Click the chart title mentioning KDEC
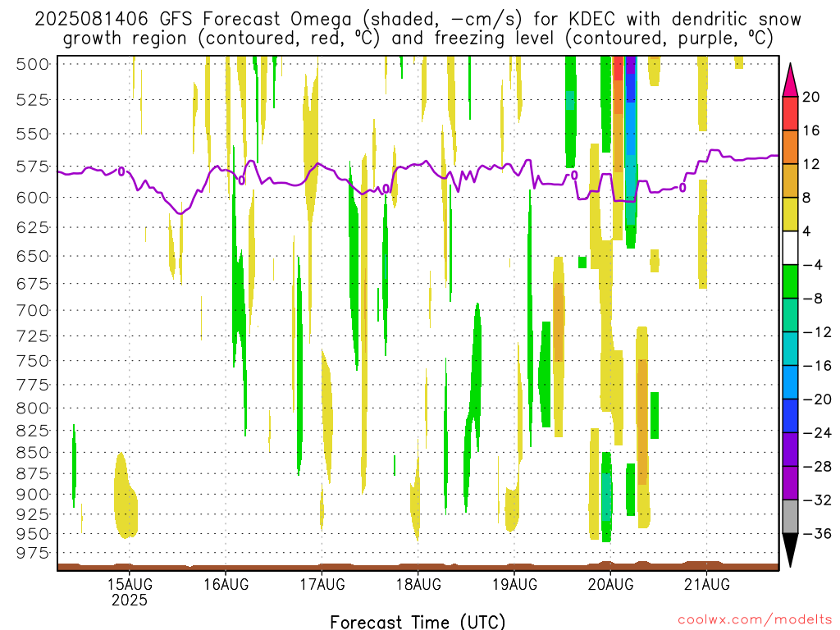Image resolution: width=840 pixels, height=630 pixels. click(x=418, y=29)
